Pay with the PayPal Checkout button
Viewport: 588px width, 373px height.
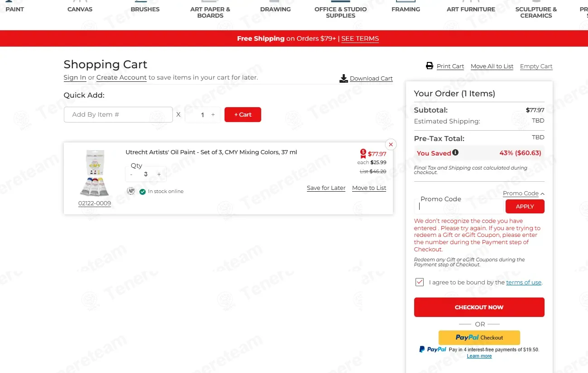(479, 338)
